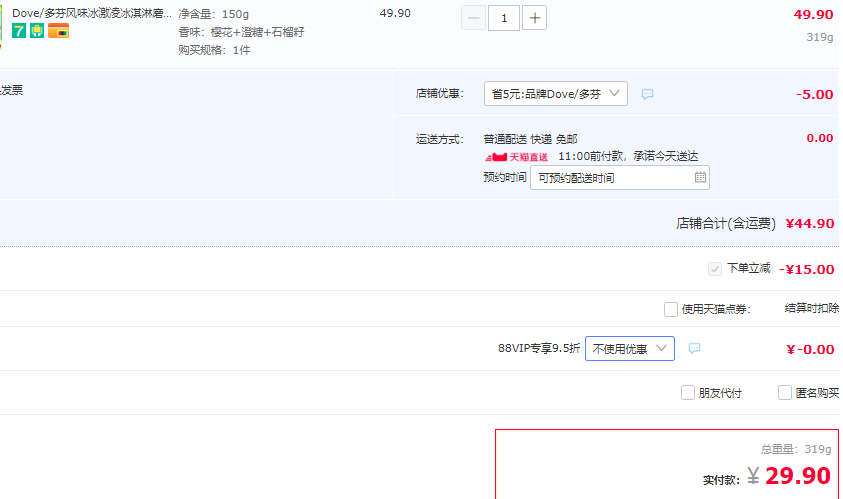
Task: Click the flavor text 樱花+澄糖+石榴籽
Action: pos(258,32)
